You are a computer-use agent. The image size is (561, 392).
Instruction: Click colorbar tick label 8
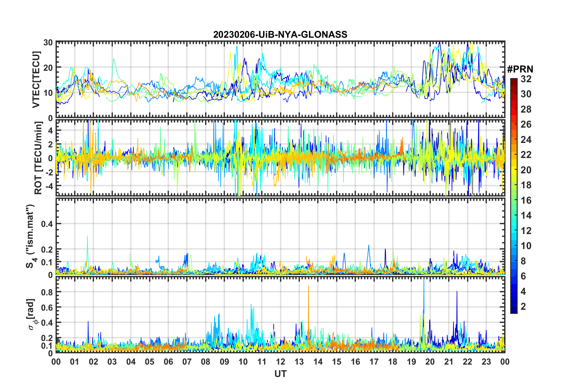[x=523, y=261]
